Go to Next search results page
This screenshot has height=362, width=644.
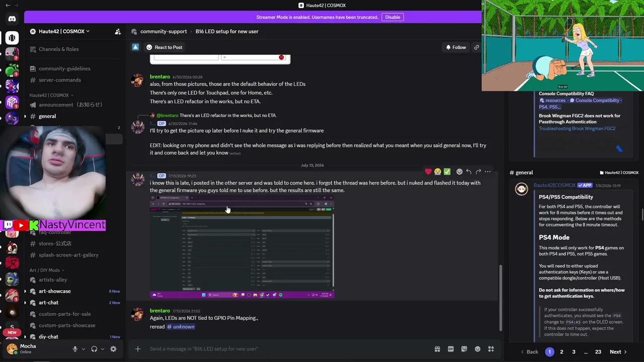pyautogui.click(x=618, y=352)
